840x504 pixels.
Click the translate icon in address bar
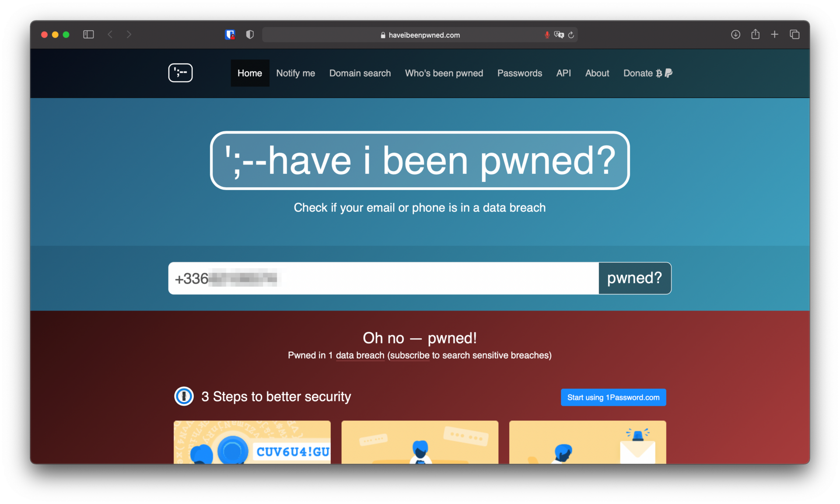click(559, 35)
